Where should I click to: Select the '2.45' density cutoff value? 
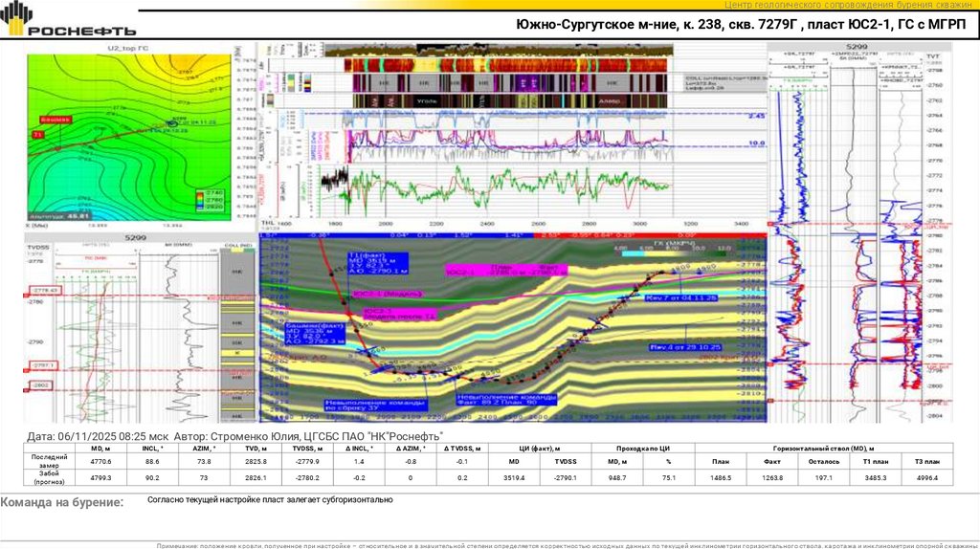pyautogui.click(x=756, y=116)
